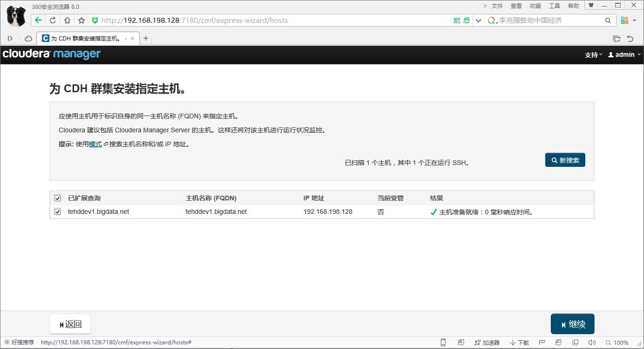Open the extensions grid icon
This screenshot has height=349, width=644.
pos(624,21)
